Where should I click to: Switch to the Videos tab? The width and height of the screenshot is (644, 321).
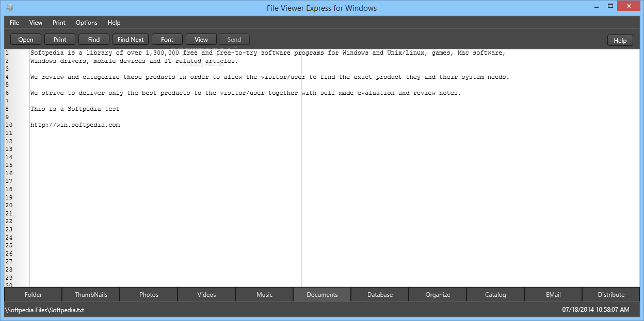[x=207, y=295]
